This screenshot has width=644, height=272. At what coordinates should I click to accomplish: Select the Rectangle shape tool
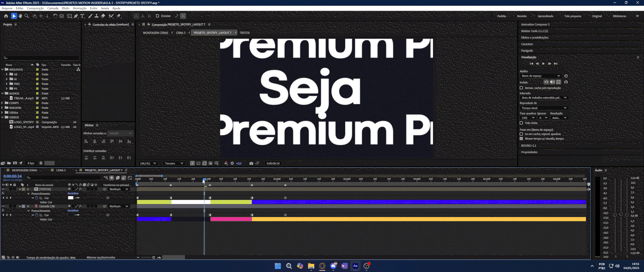coord(69,16)
